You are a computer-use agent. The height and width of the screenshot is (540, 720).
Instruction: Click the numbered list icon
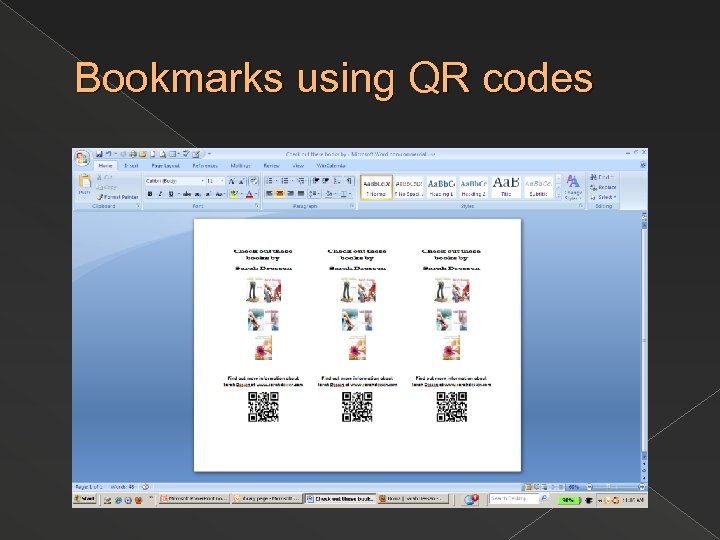[x=285, y=181]
